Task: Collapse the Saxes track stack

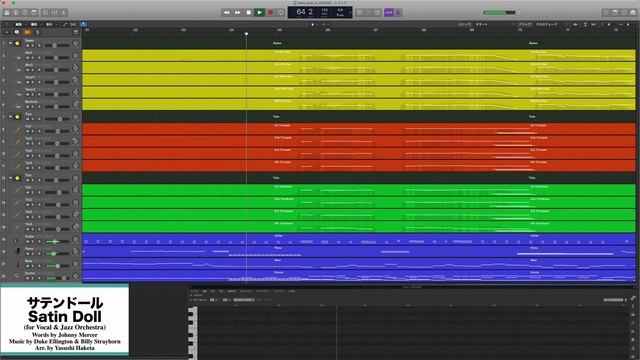Action: pyautogui.click(x=11, y=43)
